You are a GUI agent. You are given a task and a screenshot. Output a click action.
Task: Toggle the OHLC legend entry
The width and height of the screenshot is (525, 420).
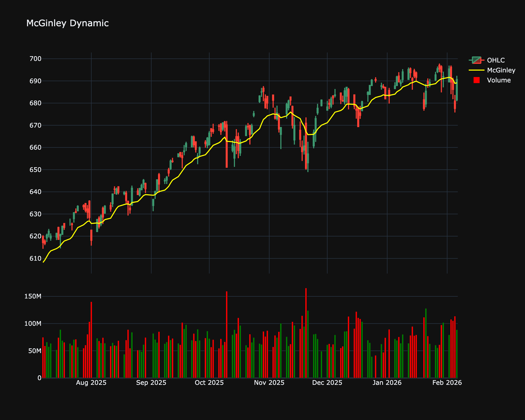[496, 60]
